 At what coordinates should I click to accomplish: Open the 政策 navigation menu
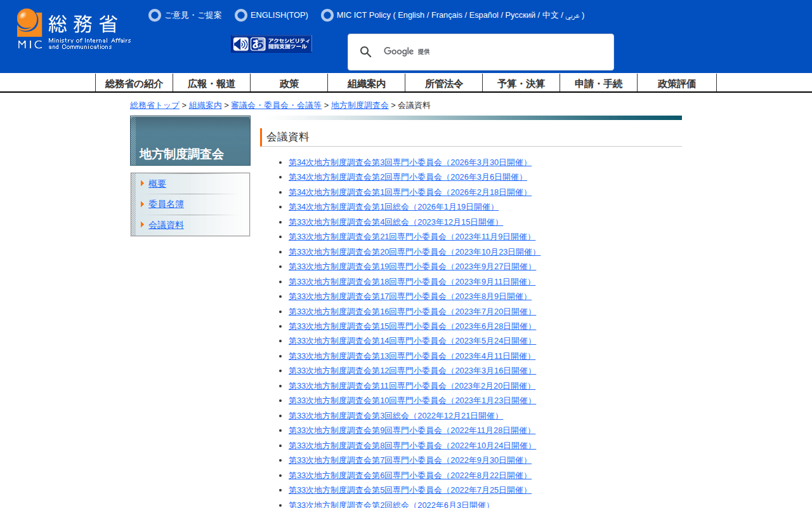point(289,83)
